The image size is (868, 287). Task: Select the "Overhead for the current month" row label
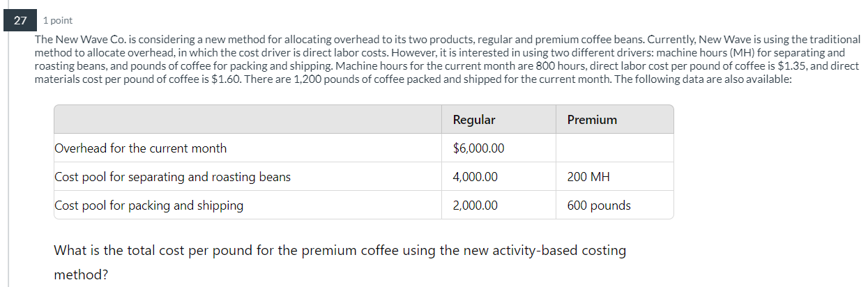pos(141,148)
